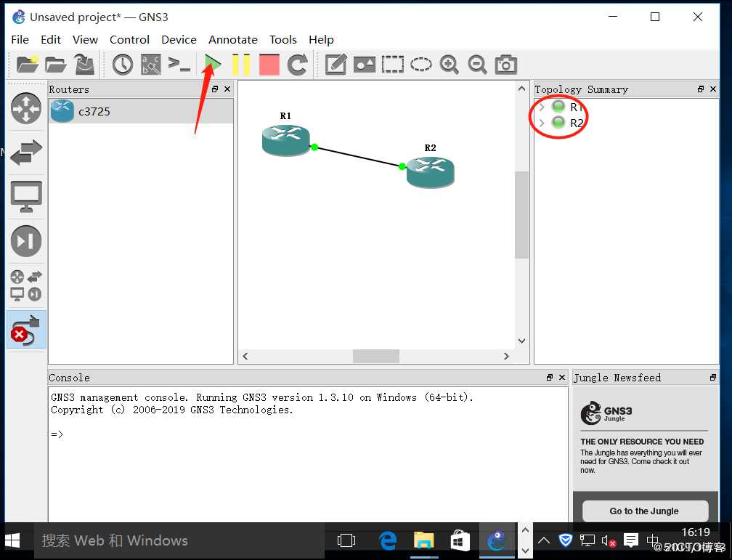Suspend all devices with yellow pause
This screenshot has height=560, width=732.
click(x=241, y=65)
